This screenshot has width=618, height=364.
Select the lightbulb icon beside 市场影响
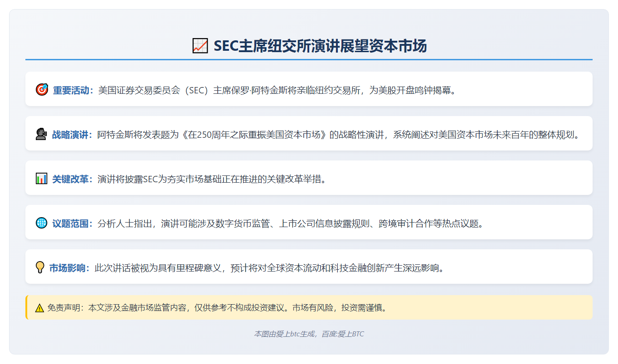pos(41,267)
